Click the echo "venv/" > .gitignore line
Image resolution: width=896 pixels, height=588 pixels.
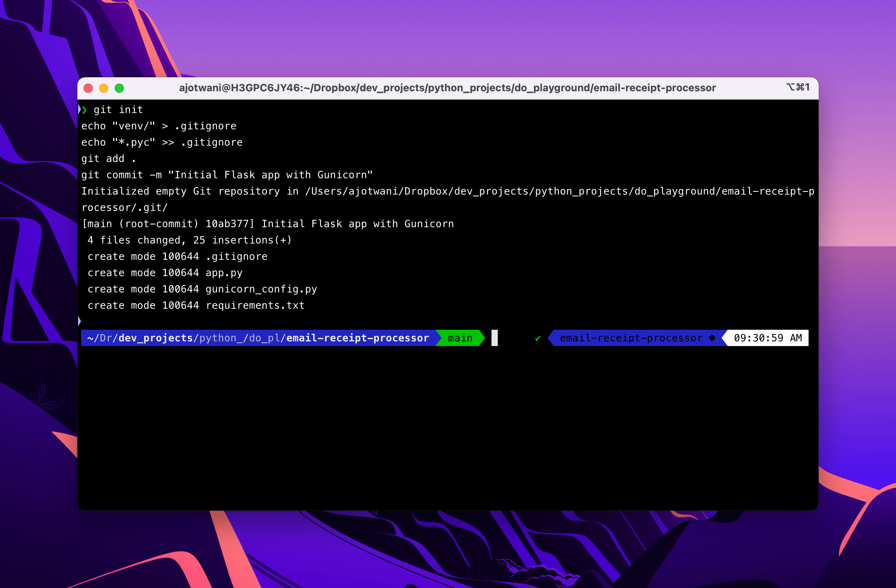tap(159, 126)
